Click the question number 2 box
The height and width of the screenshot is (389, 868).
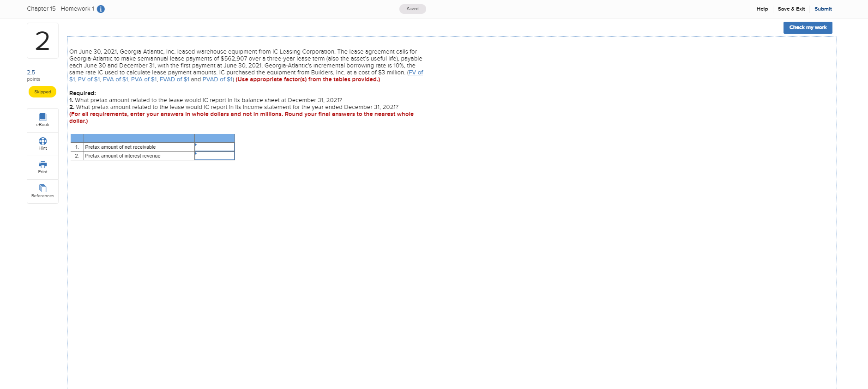click(42, 41)
